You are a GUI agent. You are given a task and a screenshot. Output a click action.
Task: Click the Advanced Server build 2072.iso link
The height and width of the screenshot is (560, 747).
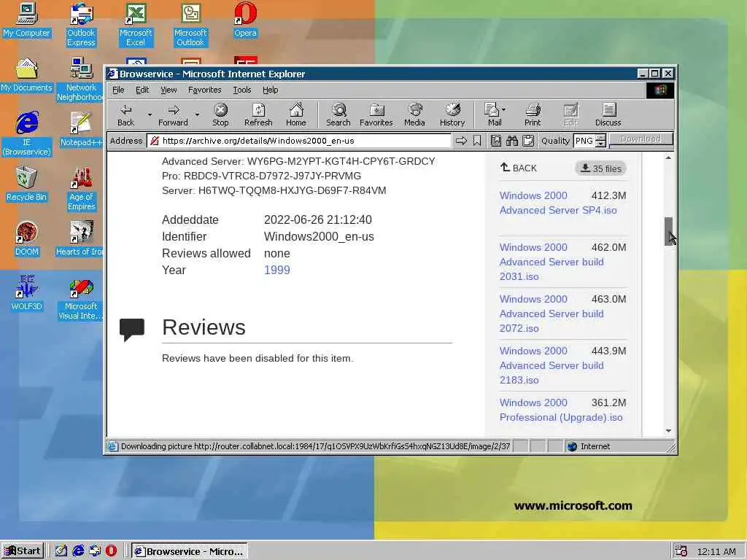(551, 314)
